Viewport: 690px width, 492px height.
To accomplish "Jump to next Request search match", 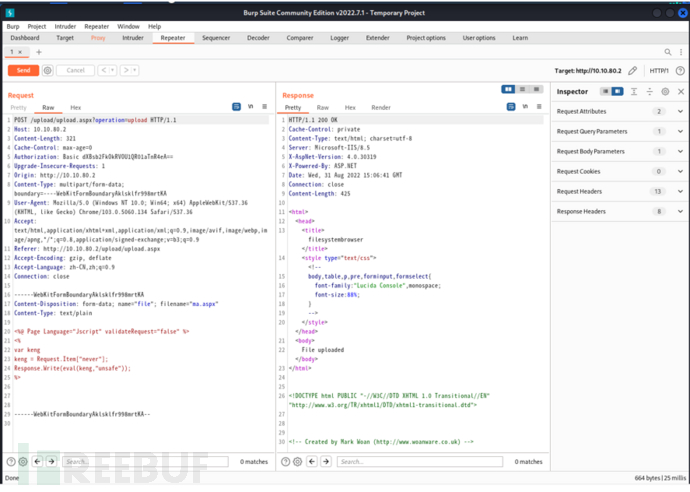I will (51, 462).
